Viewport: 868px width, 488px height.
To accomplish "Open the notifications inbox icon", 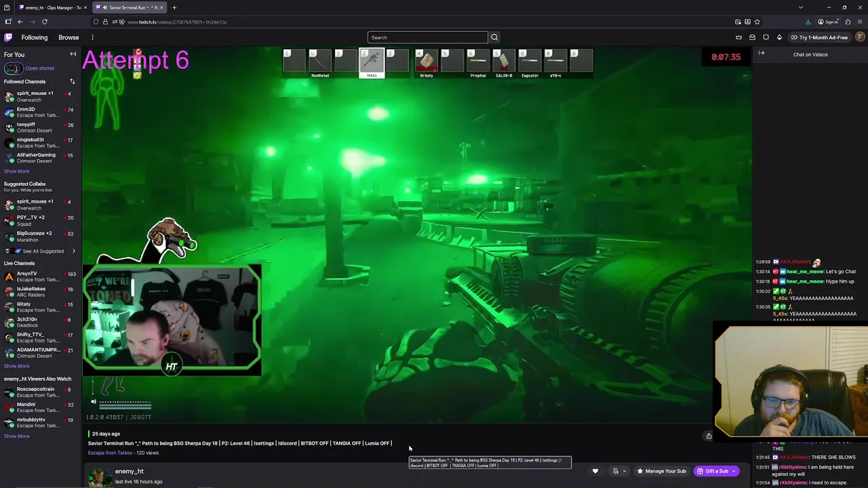I will pos(752,37).
